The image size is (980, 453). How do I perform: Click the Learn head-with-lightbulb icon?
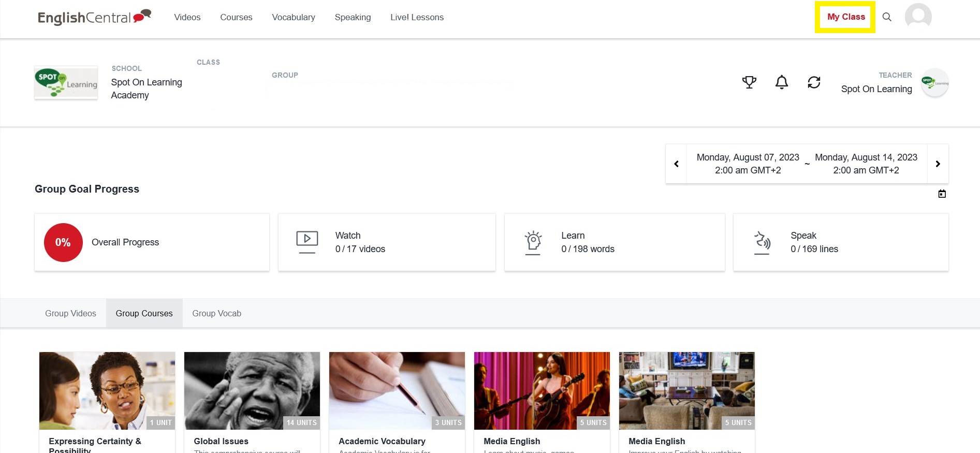[x=533, y=242]
